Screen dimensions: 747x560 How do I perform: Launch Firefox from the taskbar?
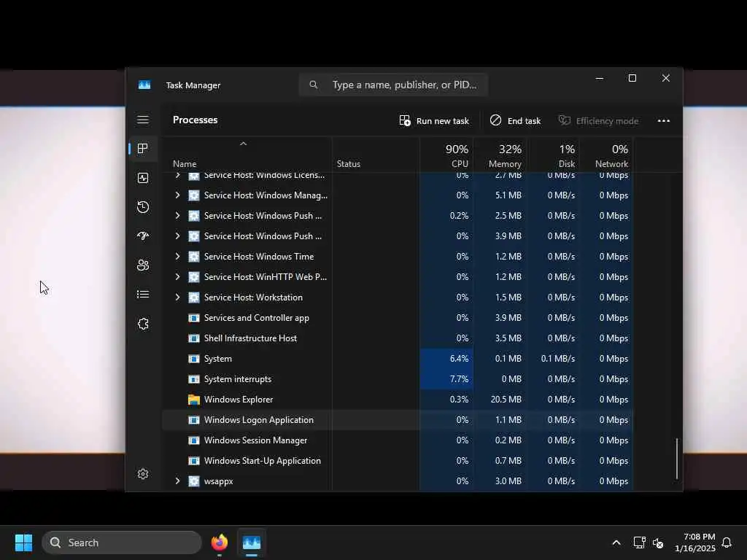click(x=219, y=542)
